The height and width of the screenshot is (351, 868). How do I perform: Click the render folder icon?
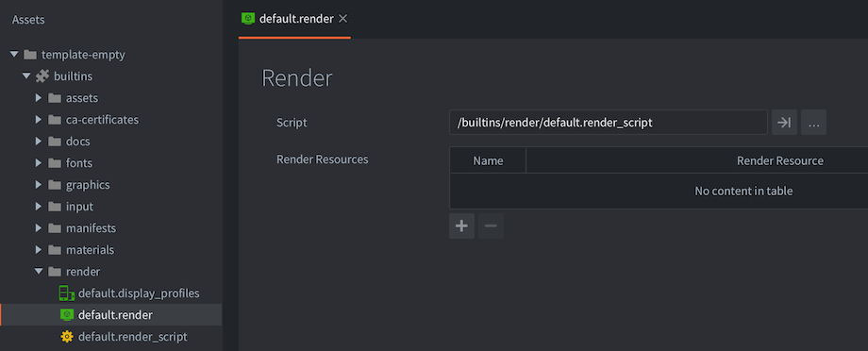[x=55, y=272]
